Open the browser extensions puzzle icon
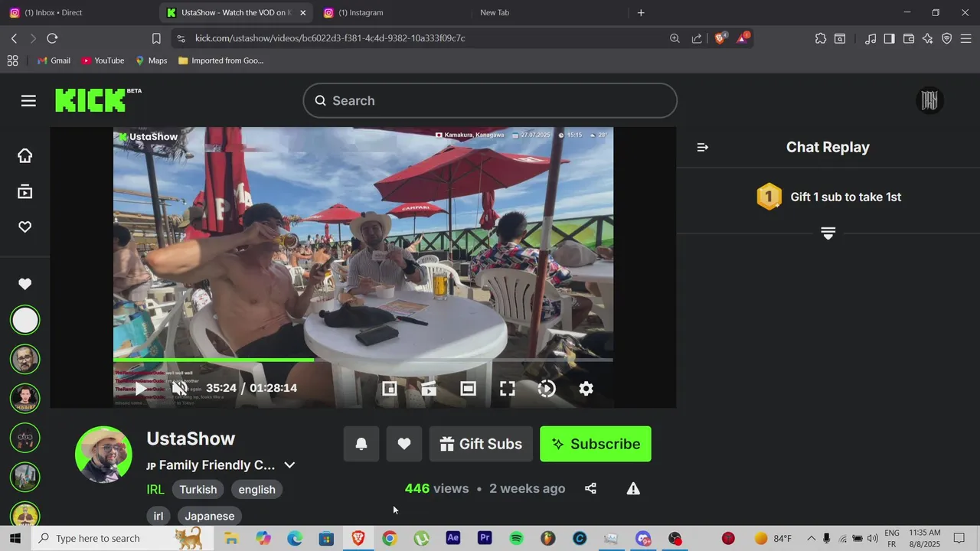The height and width of the screenshot is (551, 980). pos(821,38)
